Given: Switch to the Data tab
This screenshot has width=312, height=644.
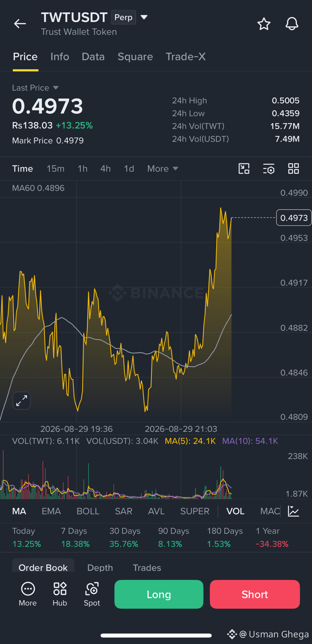Looking at the screenshot, I should tap(93, 57).
